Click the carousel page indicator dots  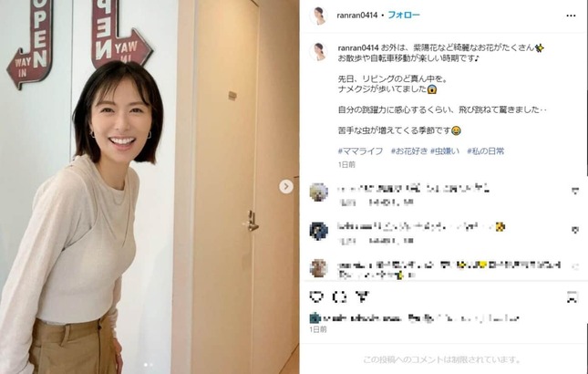tap(149, 365)
